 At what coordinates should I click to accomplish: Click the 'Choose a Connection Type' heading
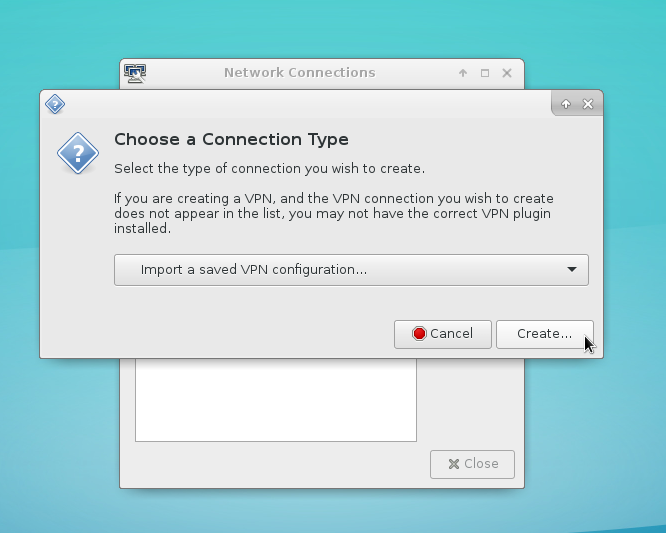pos(231,140)
